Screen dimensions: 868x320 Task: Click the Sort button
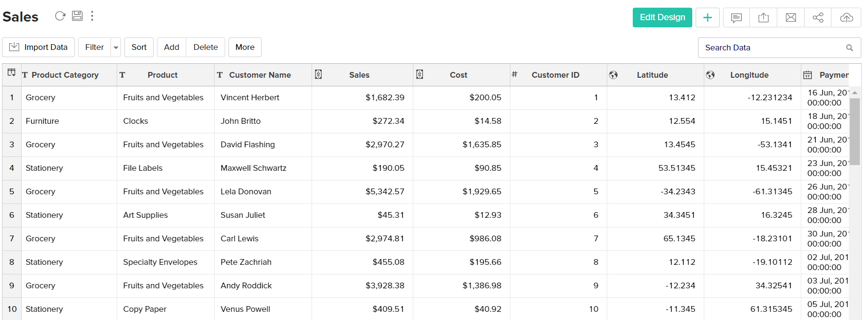[x=139, y=47]
